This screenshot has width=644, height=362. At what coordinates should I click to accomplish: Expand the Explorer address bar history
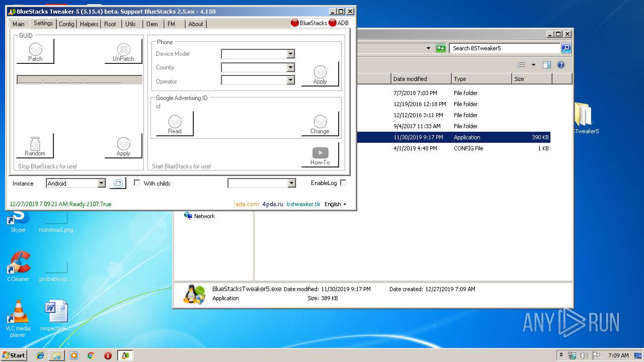pos(428,48)
